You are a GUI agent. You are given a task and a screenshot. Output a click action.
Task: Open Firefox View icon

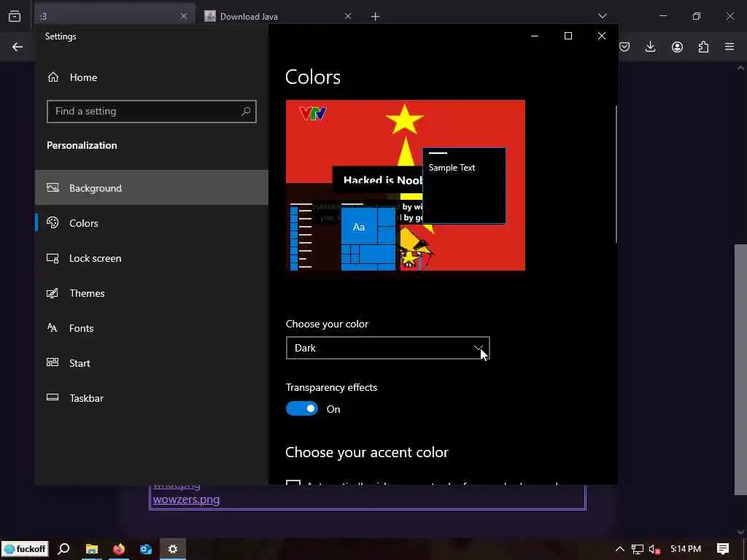15,16
